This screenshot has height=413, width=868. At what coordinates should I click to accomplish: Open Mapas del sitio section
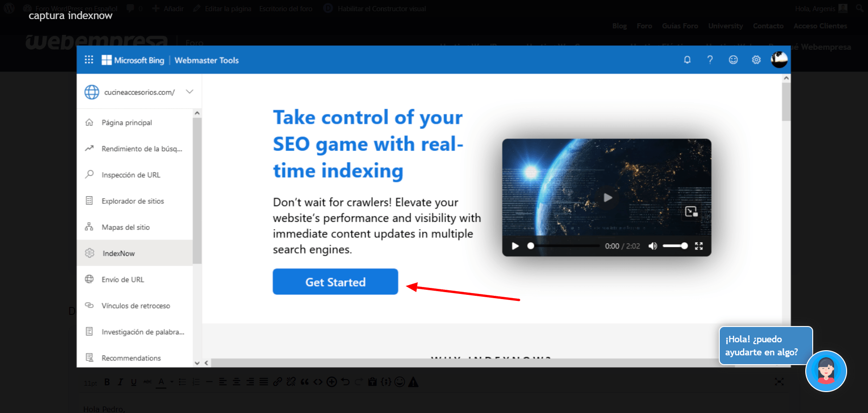[x=135, y=227]
